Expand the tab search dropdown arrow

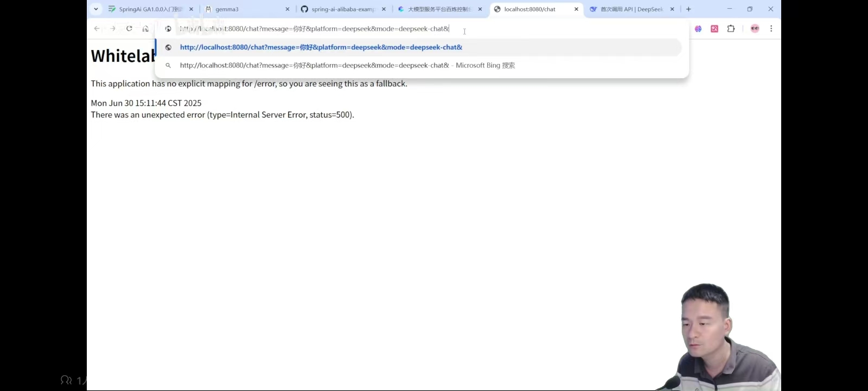coord(96,9)
